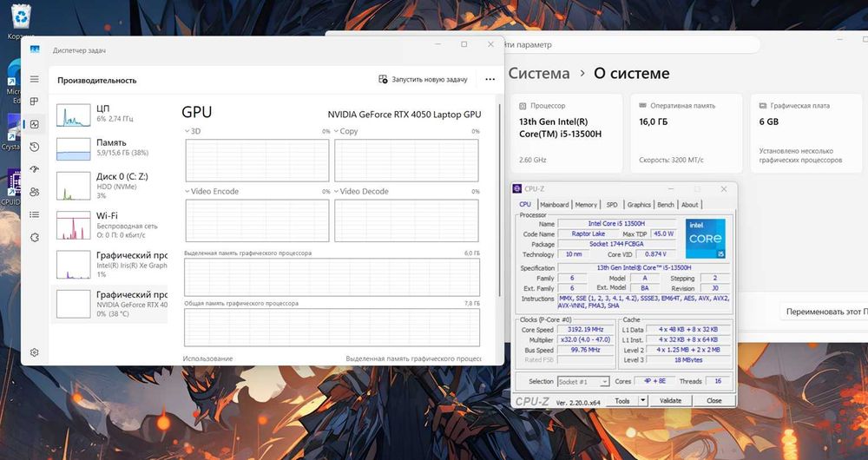Click the Core Speed value 3192.19 MHz
The height and width of the screenshot is (460, 868).
pyautogui.click(x=586, y=329)
